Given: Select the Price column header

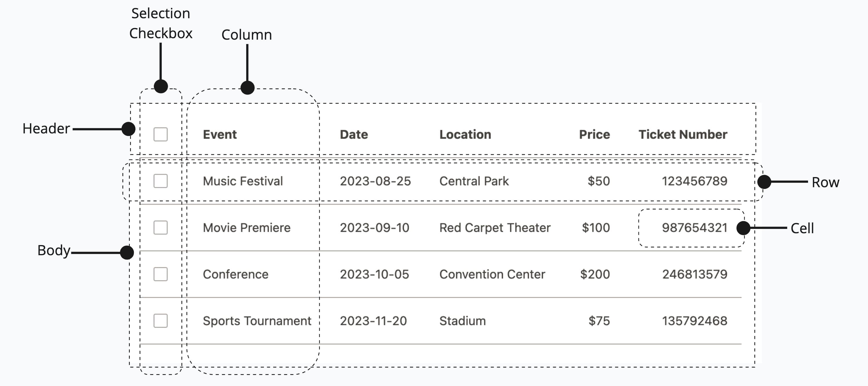Looking at the screenshot, I should (595, 135).
